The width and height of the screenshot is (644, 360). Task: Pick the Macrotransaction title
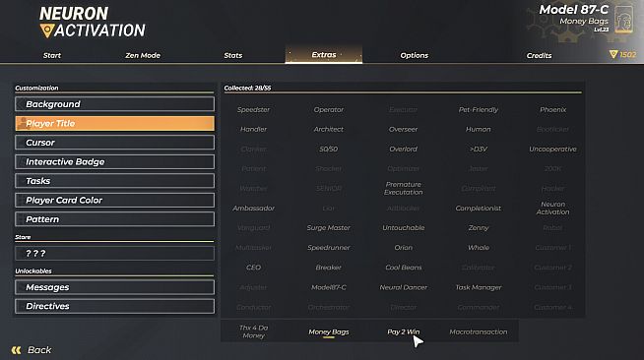pos(478,331)
